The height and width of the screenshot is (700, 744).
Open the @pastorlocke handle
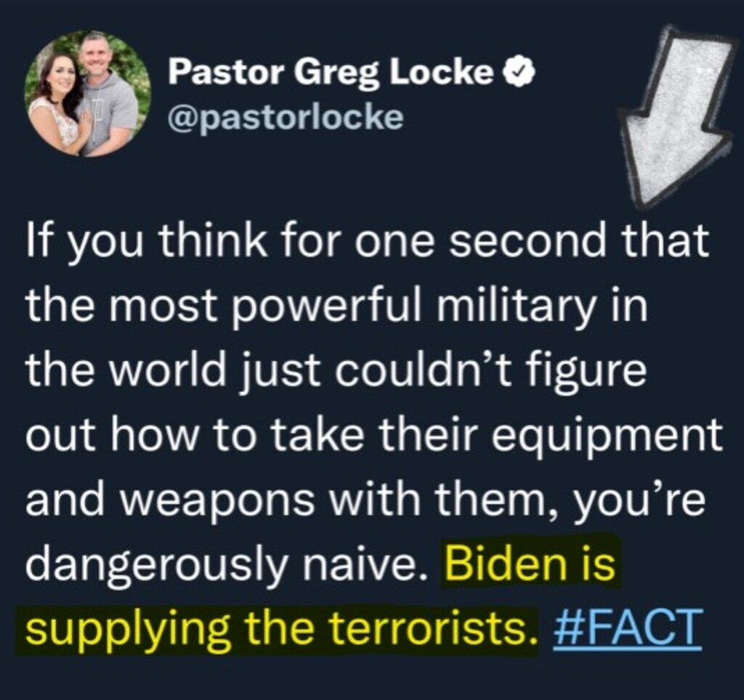coord(286,117)
